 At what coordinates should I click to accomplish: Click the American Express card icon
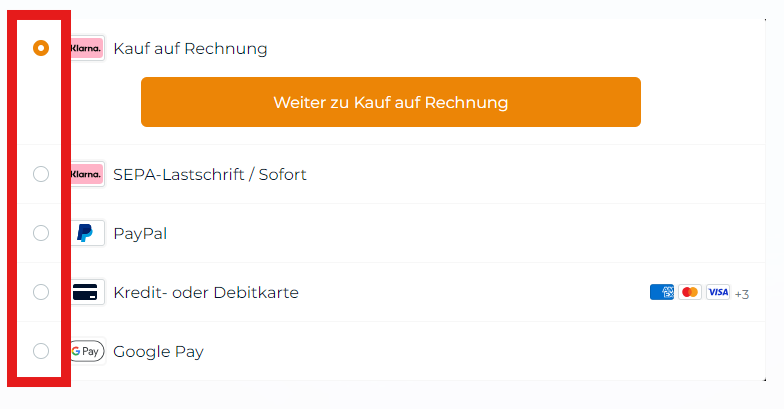pos(662,292)
